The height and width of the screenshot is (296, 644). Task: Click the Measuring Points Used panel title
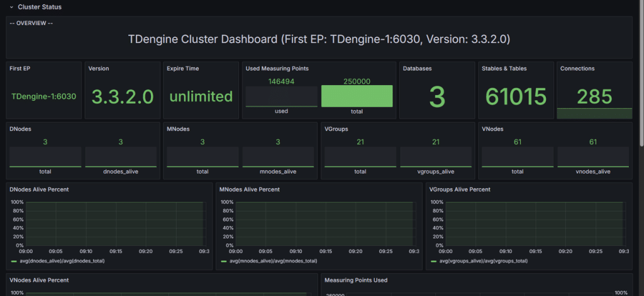click(355, 280)
